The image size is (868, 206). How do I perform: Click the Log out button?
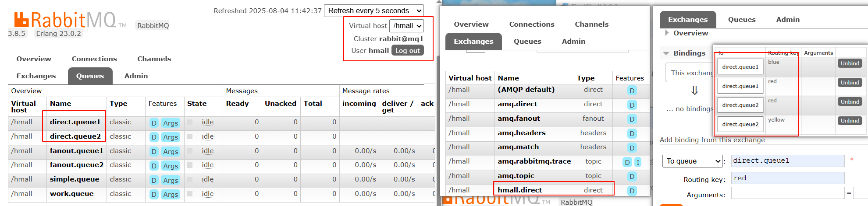(408, 50)
